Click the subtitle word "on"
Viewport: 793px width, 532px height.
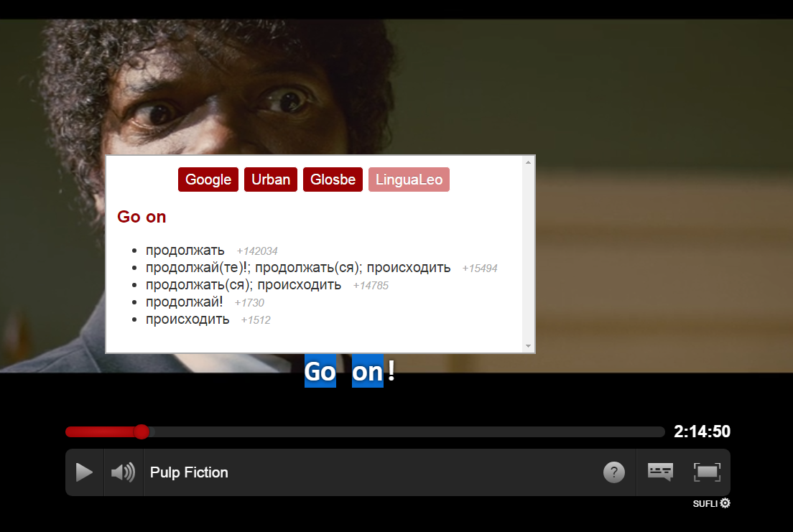(x=368, y=372)
